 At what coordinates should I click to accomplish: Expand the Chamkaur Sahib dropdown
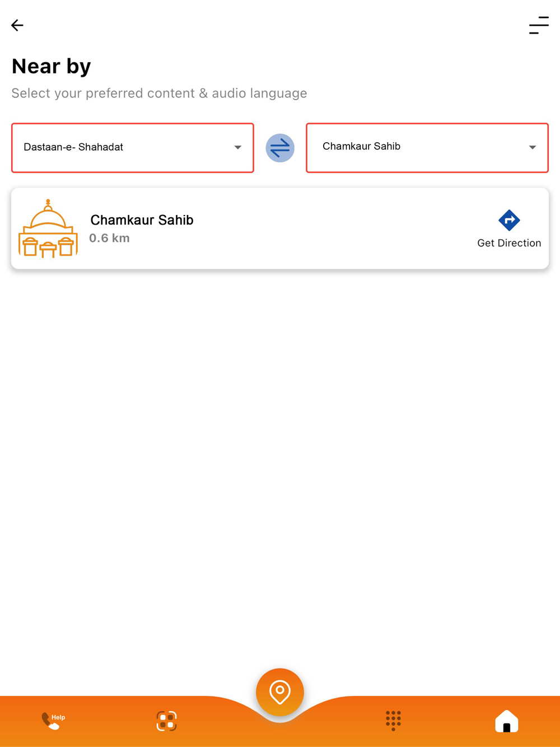pyautogui.click(x=427, y=148)
